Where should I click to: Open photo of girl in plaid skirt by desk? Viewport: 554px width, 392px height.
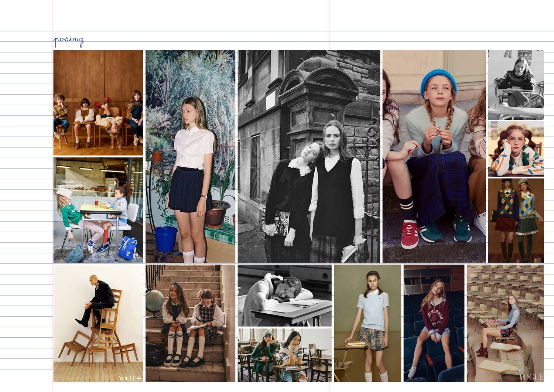367,323
